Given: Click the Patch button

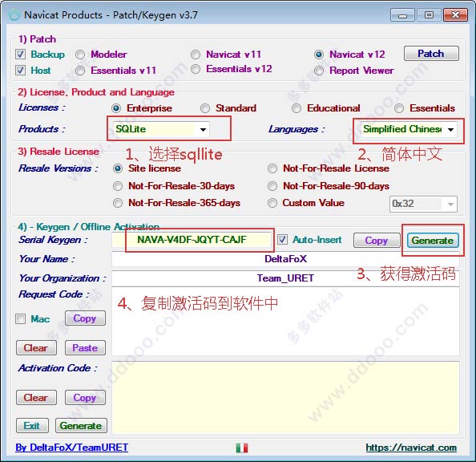Looking at the screenshot, I should pos(431,54).
